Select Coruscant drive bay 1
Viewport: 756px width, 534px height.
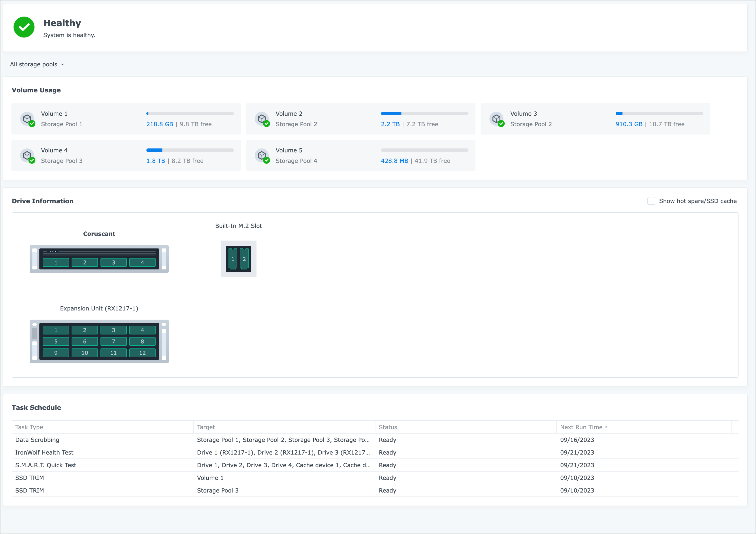pyautogui.click(x=56, y=262)
